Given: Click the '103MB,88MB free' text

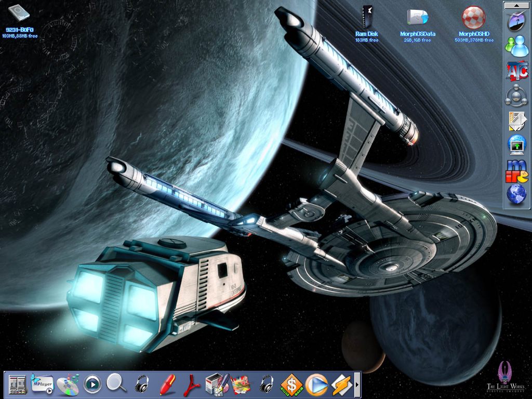Looking at the screenshot, I should pos(20,36).
